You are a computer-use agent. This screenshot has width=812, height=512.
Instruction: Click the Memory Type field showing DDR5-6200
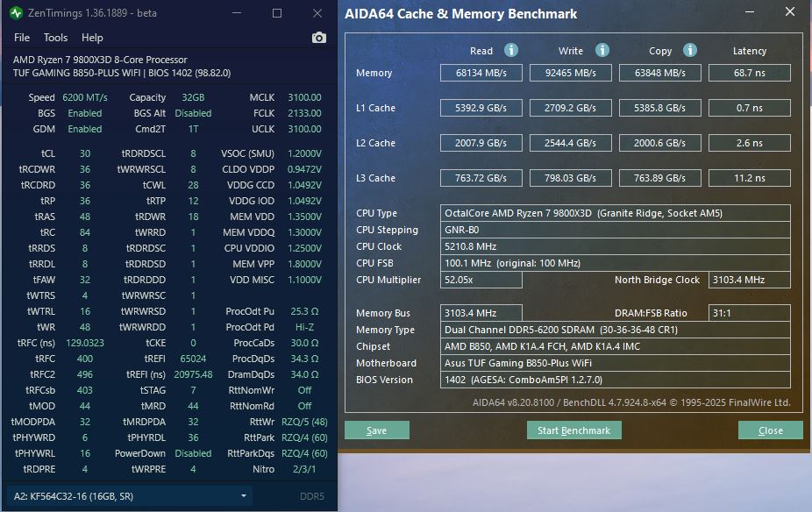[614, 330]
